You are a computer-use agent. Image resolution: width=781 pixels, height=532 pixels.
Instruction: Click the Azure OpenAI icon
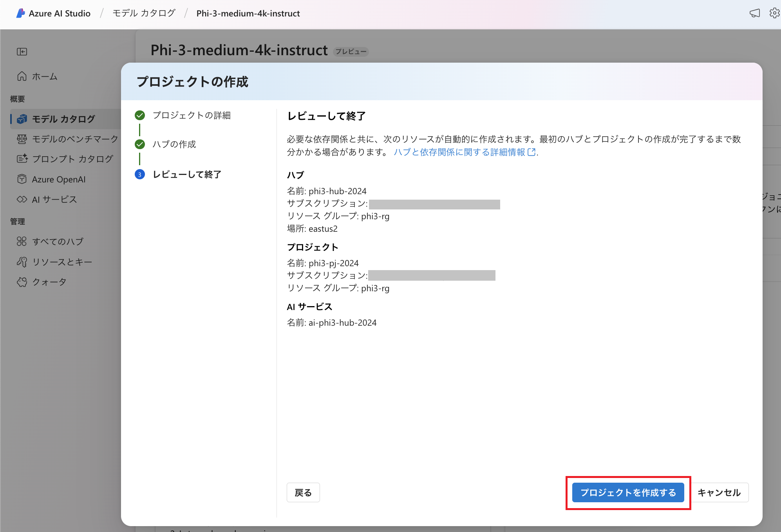coord(22,179)
